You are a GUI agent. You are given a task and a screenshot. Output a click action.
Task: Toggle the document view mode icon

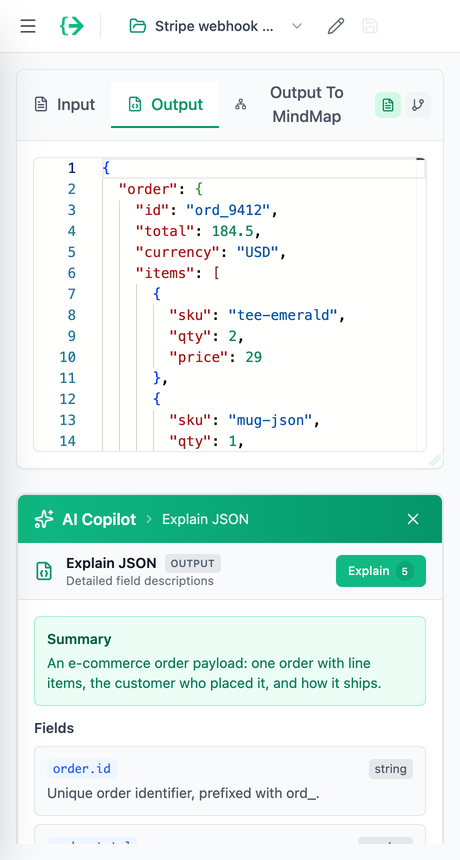388,105
